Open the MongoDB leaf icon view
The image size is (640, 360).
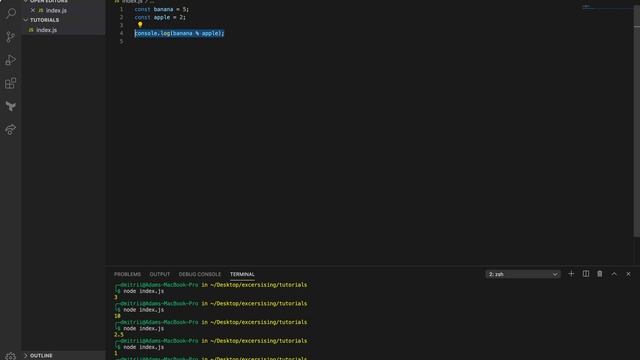pos(11,107)
